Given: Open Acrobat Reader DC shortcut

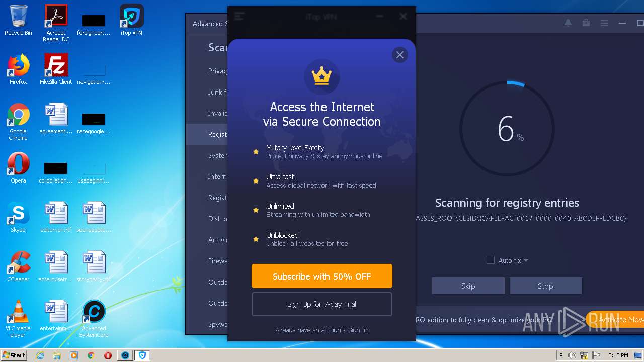Looking at the screenshot, I should pyautogui.click(x=56, y=23).
